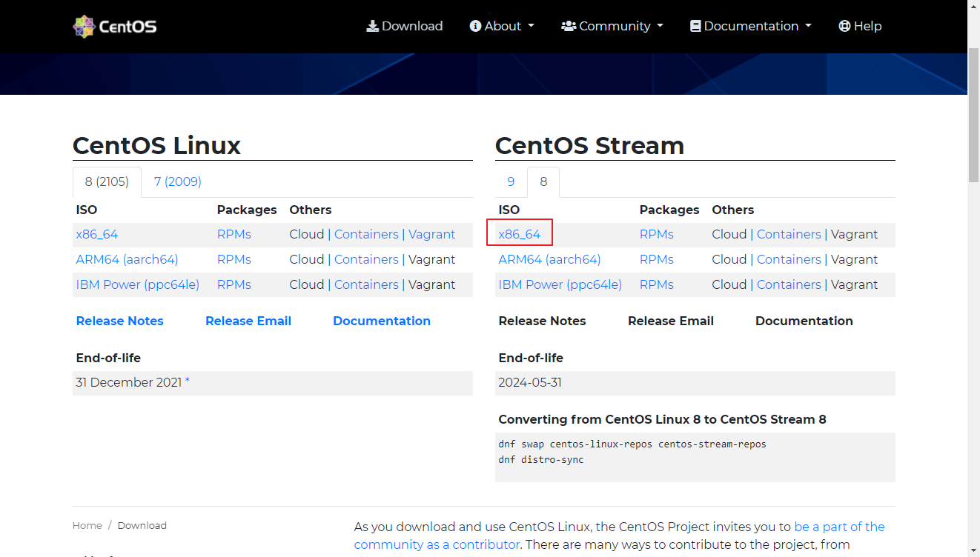Open RPMs for CentOS Stream IBM Power

[657, 284]
